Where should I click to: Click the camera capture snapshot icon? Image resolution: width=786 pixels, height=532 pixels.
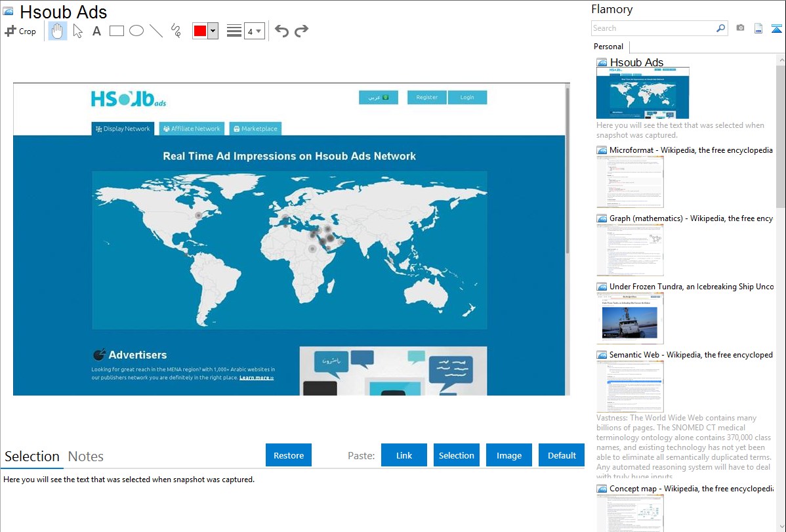click(x=740, y=28)
